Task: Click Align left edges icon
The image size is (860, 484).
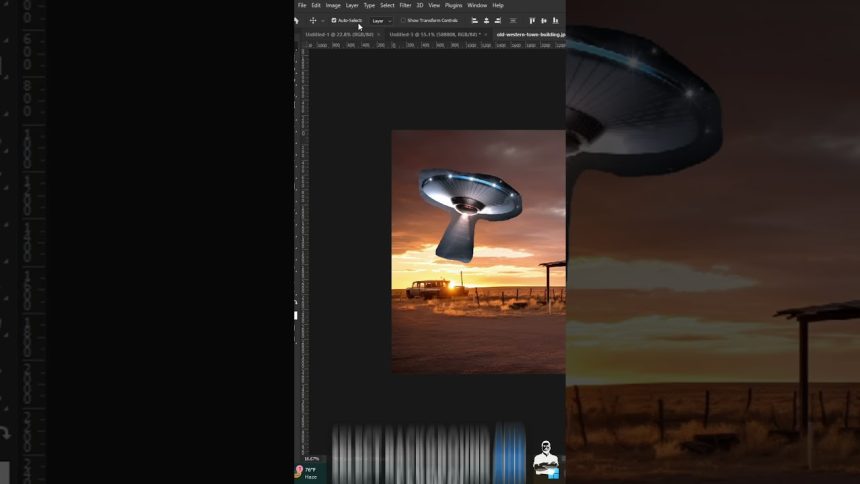Action: click(474, 20)
